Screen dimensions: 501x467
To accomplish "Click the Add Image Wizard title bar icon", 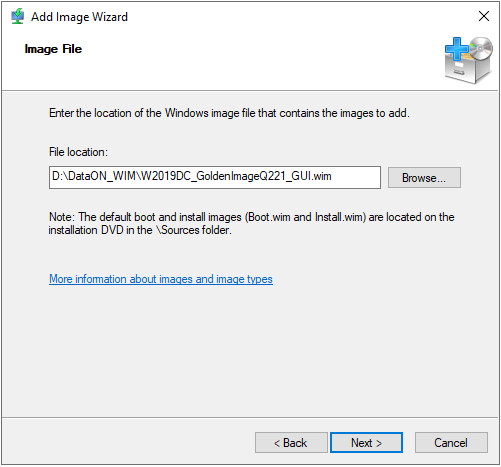I will point(17,16).
